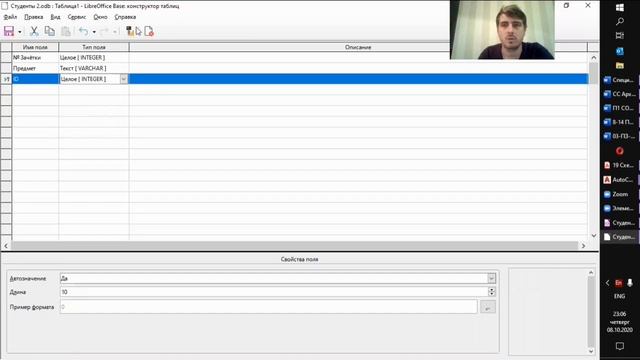This screenshot has width=640, height=360.
Task: Click the horizontal scrollbar right arrow
Action: [583, 246]
